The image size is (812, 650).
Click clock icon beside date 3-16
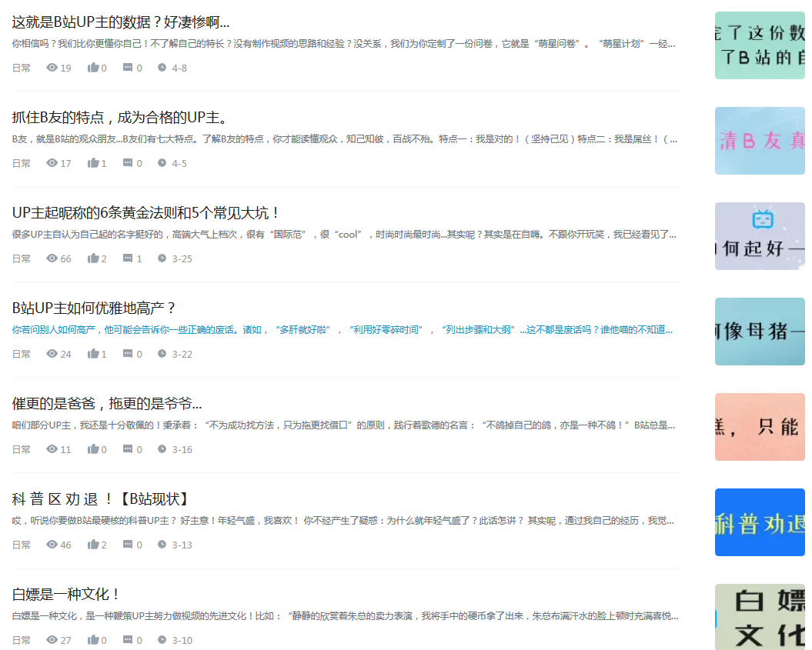pyautogui.click(x=162, y=448)
